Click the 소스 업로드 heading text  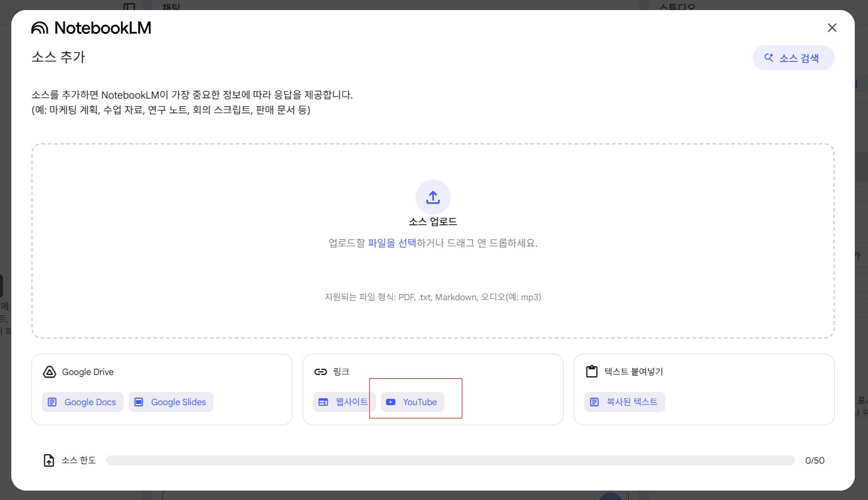click(433, 222)
